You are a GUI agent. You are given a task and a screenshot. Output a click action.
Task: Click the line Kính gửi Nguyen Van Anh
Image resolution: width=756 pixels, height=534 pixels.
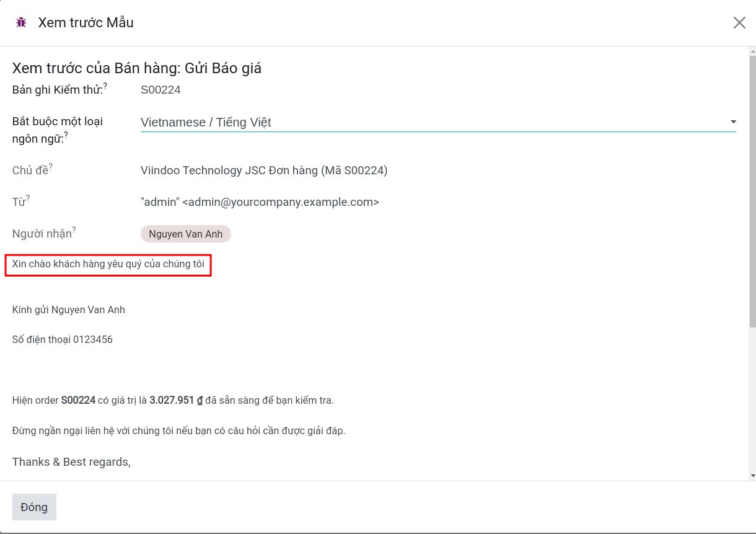69,309
